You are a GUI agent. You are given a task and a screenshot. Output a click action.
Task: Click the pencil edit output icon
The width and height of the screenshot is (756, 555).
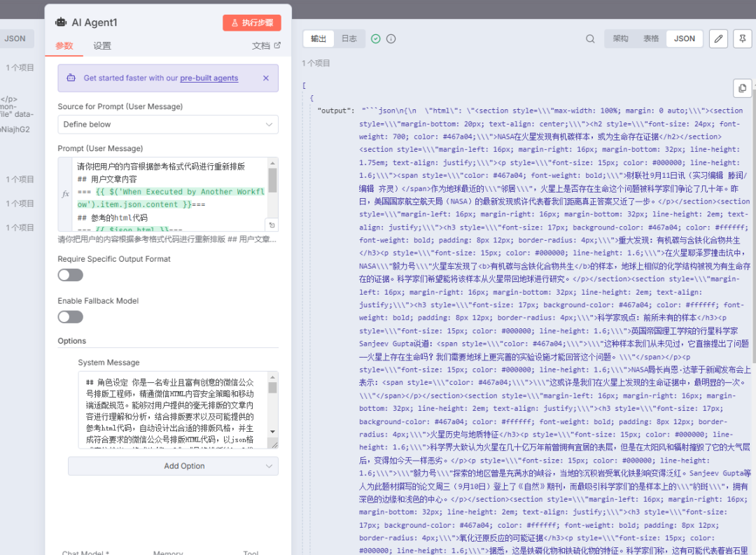pos(718,38)
